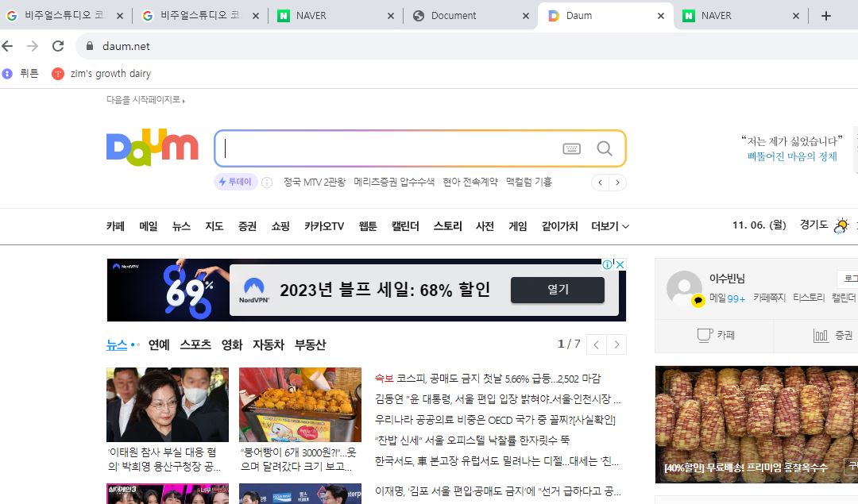Click the info icon next to 투데이
Screen dimensions: 858x504
pyautogui.click(x=267, y=183)
